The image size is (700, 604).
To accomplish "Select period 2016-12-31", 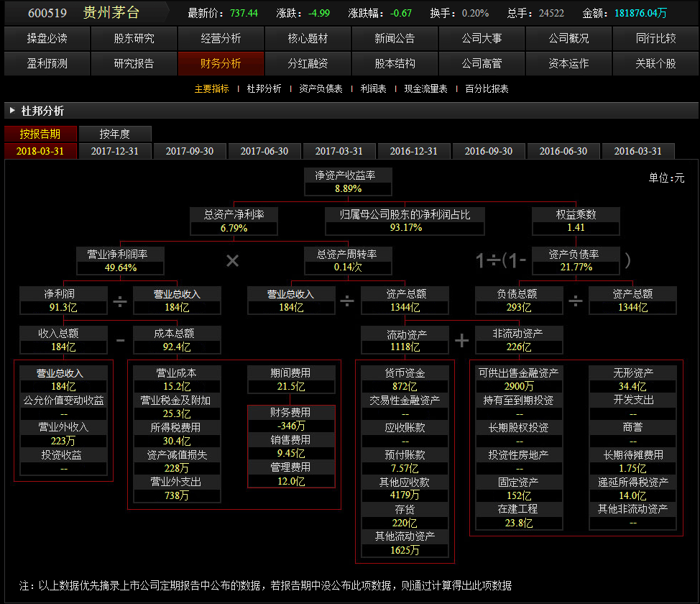I will (414, 151).
